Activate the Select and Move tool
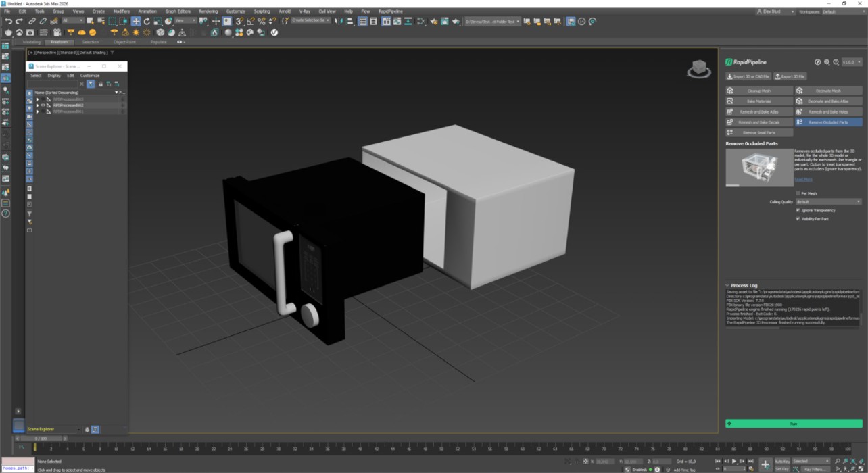Screen dimensions: 868x473 135,22
